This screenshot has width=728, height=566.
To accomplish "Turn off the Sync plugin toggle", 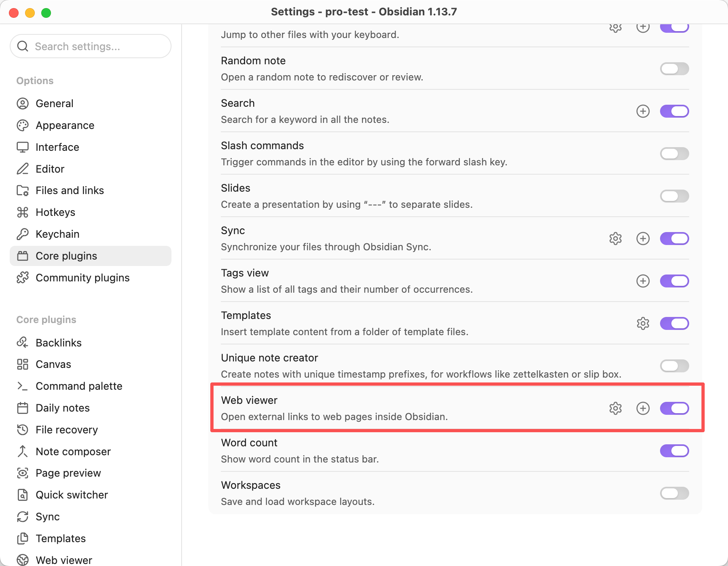I will pyautogui.click(x=674, y=239).
